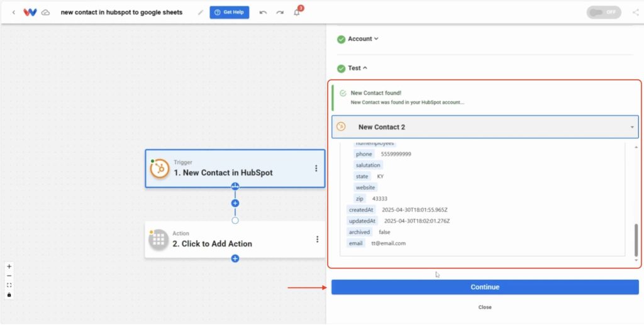Select the zip value 43333

click(x=380, y=199)
